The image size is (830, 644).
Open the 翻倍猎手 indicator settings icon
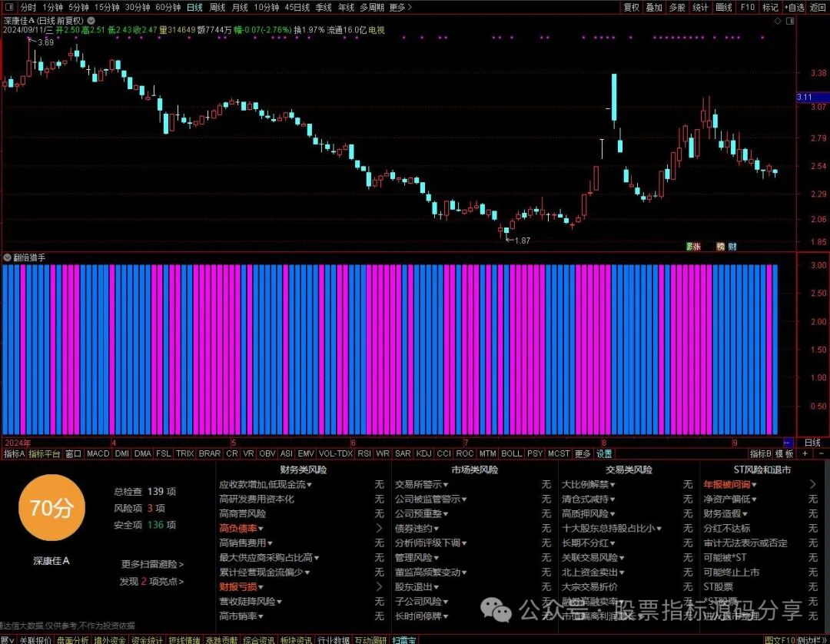coord(8,257)
